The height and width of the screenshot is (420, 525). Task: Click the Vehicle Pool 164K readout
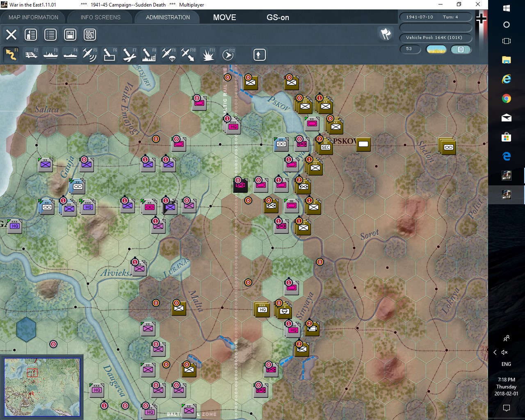[435, 38]
